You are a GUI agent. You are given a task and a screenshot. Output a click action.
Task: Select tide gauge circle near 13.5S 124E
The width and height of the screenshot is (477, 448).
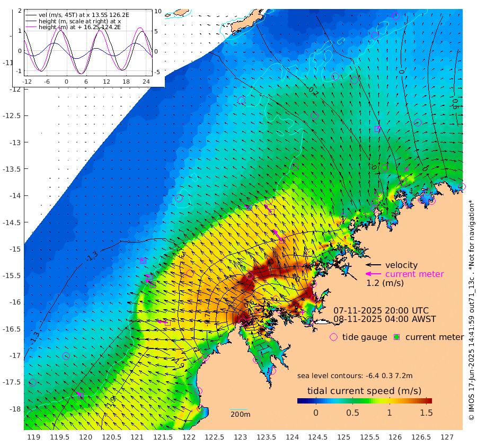pyautogui.click(x=295, y=167)
